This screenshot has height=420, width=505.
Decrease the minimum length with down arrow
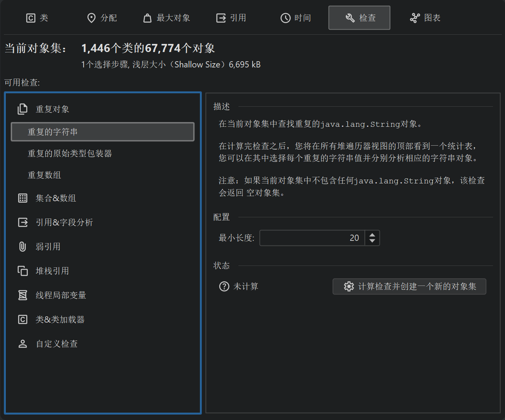pos(372,241)
